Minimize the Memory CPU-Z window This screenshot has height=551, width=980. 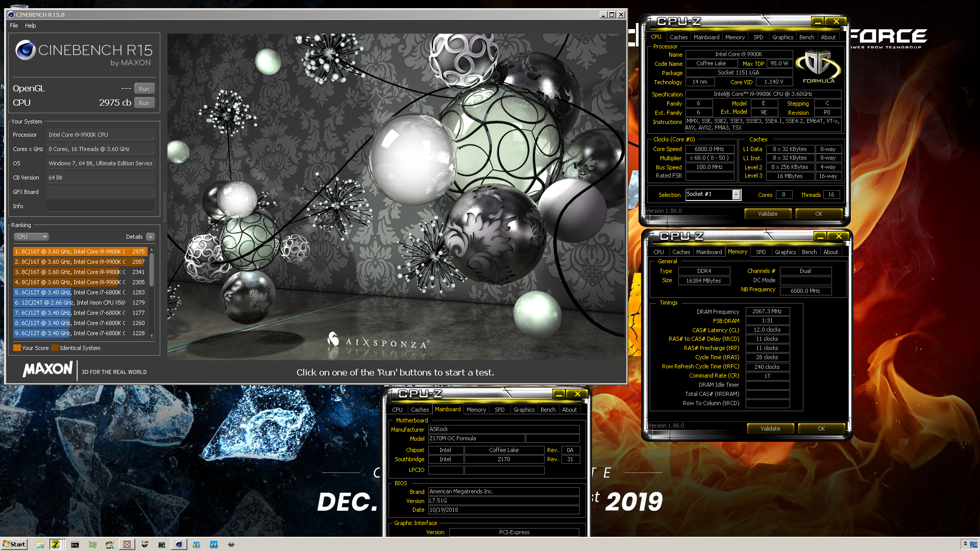point(820,236)
